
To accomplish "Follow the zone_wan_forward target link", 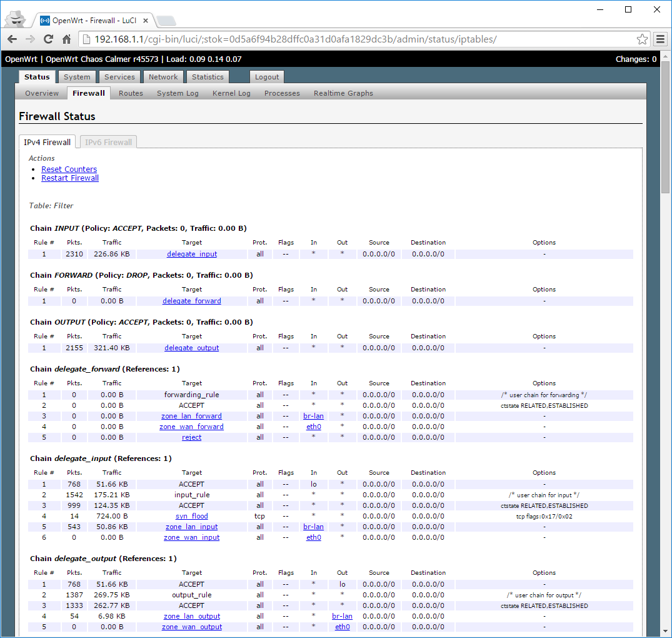I will click(x=191, y=427).
